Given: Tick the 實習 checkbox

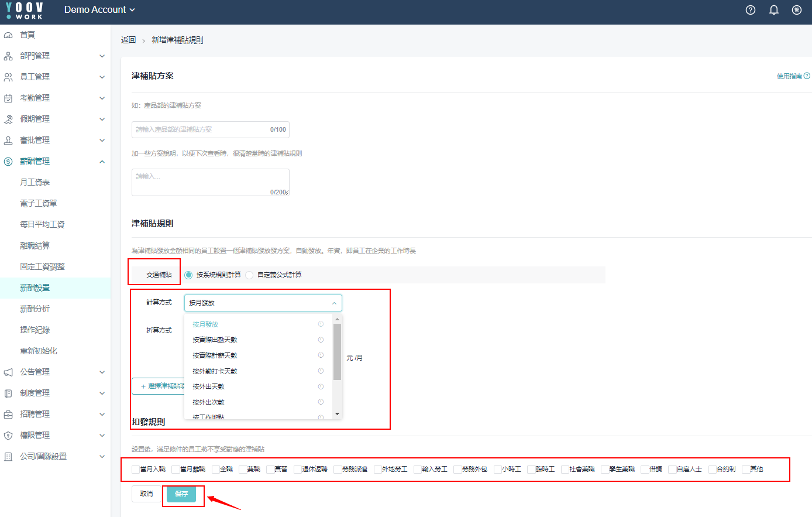Looking at the screenshot, I should [x=270, y=470].
